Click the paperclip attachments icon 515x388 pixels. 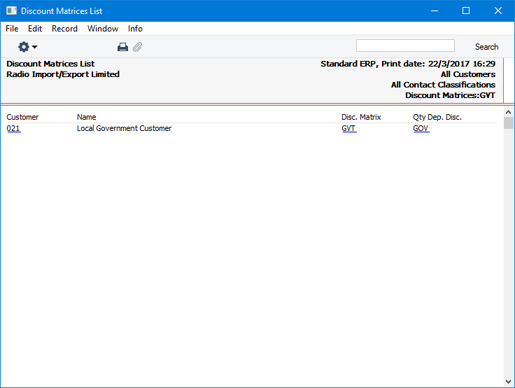coord(137,47)
